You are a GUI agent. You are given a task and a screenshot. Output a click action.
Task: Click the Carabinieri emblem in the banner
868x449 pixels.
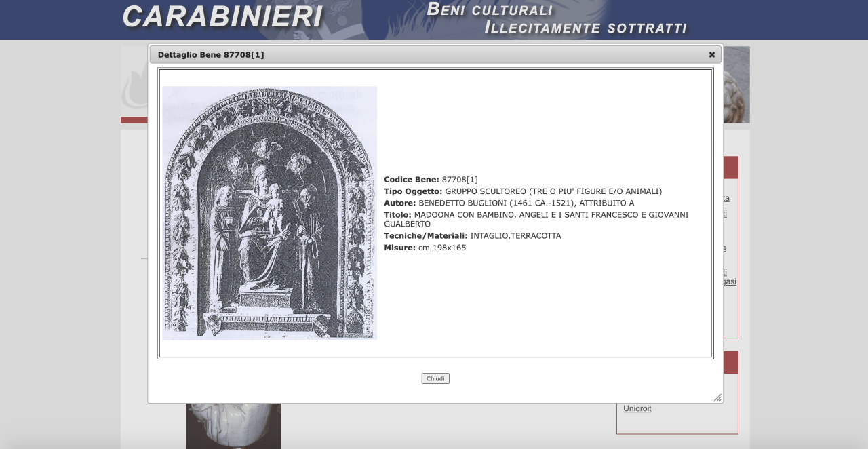tap(346, 20)
